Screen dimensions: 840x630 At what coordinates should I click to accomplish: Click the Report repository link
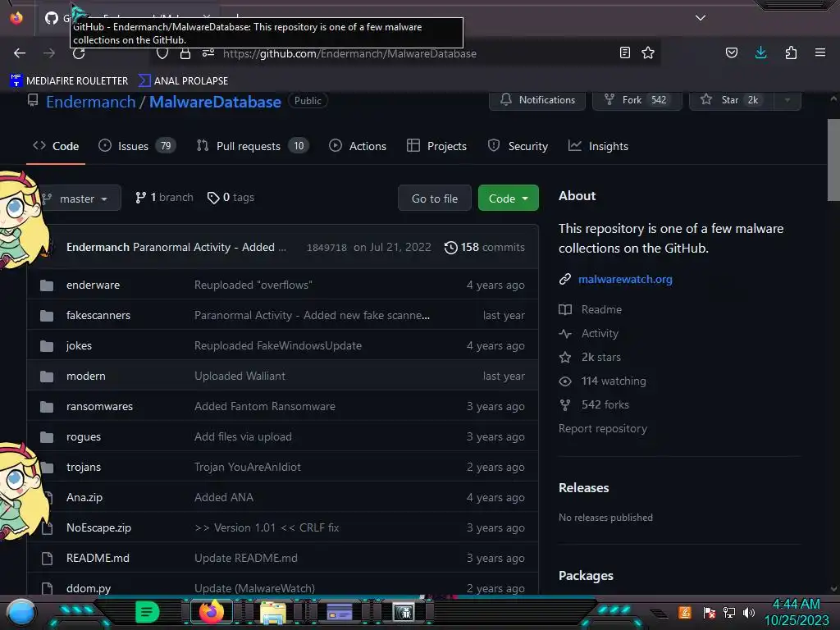pyautogui.click(x=603, y=428)
